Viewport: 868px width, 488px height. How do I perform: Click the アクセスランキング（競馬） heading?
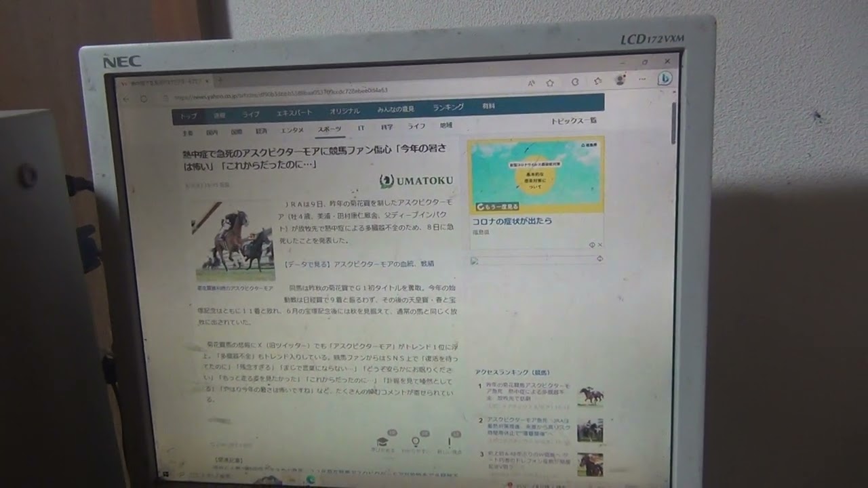point(513,372)
